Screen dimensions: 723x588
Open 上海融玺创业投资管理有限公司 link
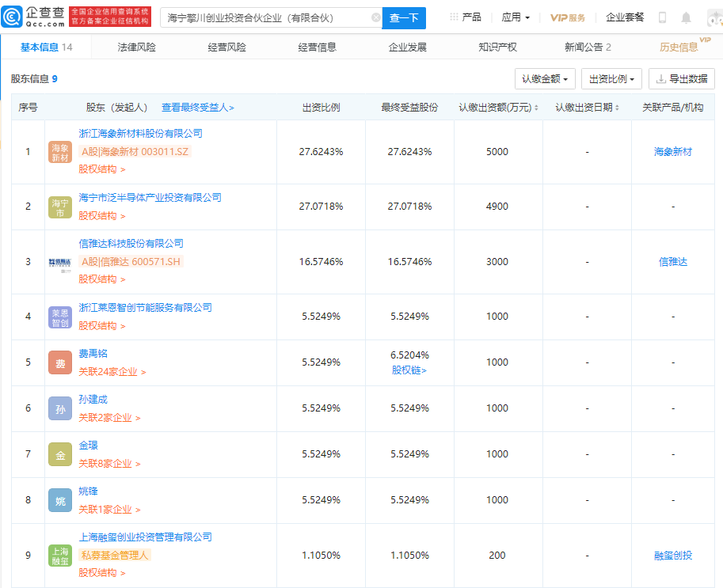click(x=145, y=537)
